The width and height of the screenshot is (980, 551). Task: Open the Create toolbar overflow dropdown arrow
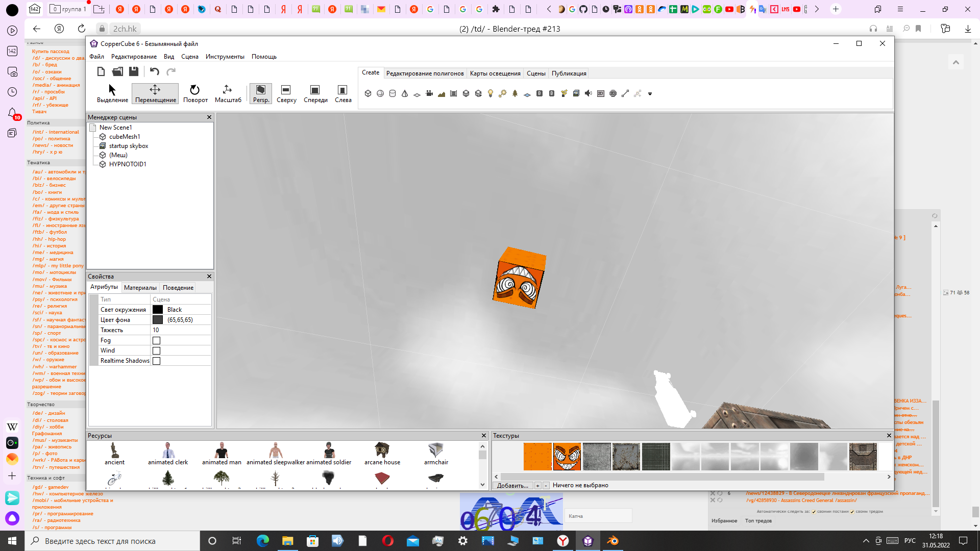point(650,94)
